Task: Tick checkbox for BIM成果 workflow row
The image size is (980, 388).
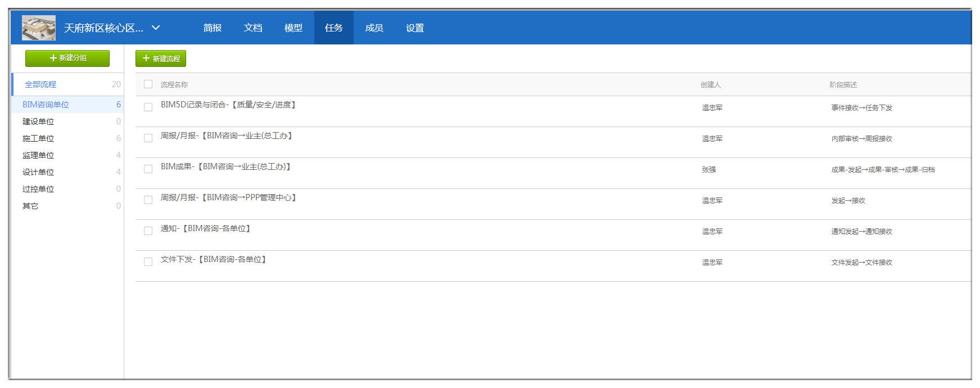Action: point(148,169)
